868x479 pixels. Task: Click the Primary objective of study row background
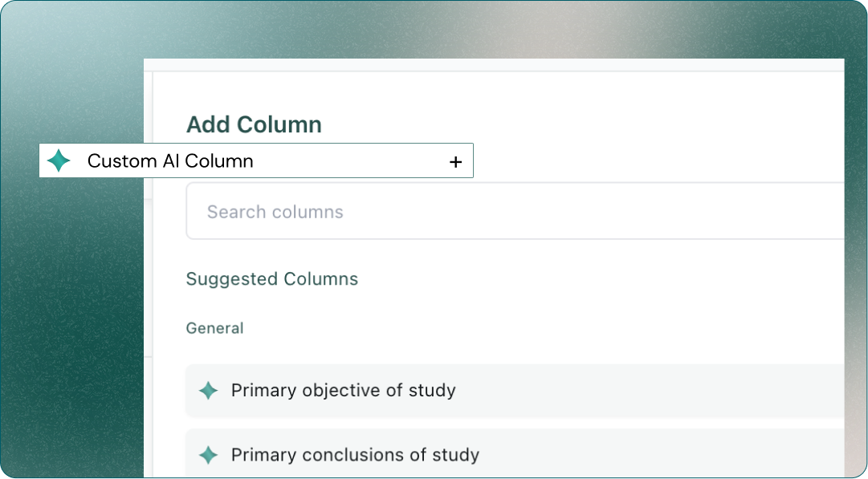click(562, 391)
